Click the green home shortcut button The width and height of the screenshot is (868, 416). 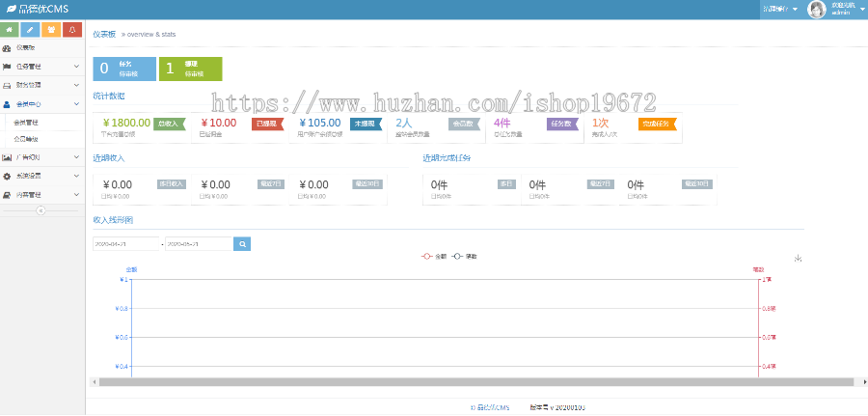[x=10, y=30]
